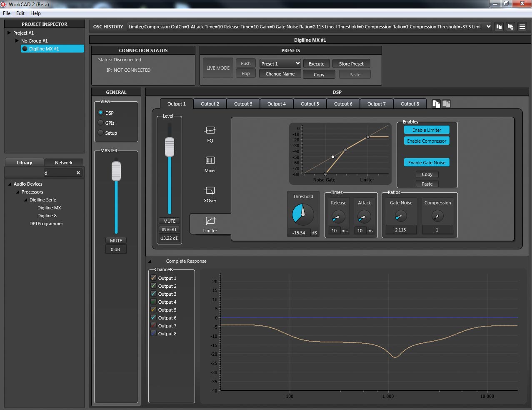Image resolution: width=532 pixels, height=410 pixels.
Task: Open the XOver crossover section
Action: point(210,191)
